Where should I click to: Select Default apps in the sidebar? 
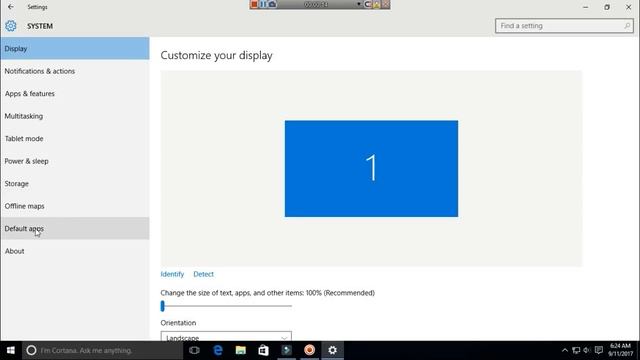click(75, 228)
